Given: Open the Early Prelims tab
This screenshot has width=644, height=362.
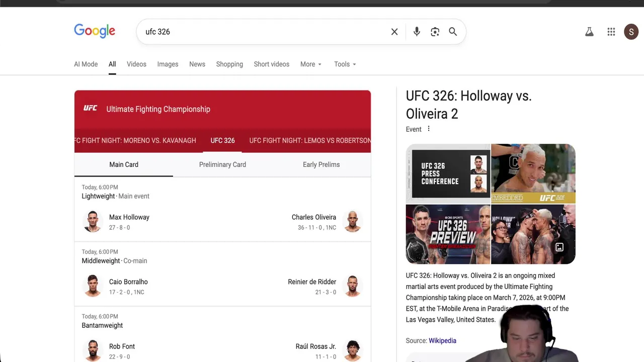Looking at the screenshot, I should click(321, 164).
